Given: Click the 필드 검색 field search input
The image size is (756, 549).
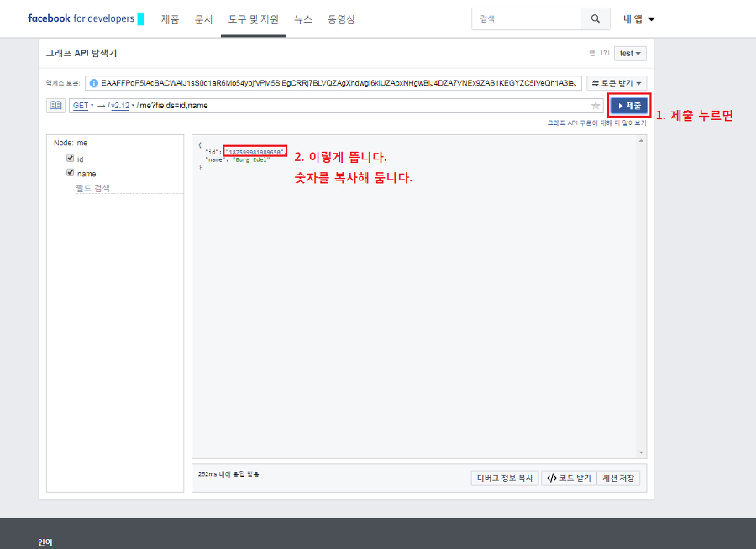Looking at the screenshot, I should click(129, 188).
